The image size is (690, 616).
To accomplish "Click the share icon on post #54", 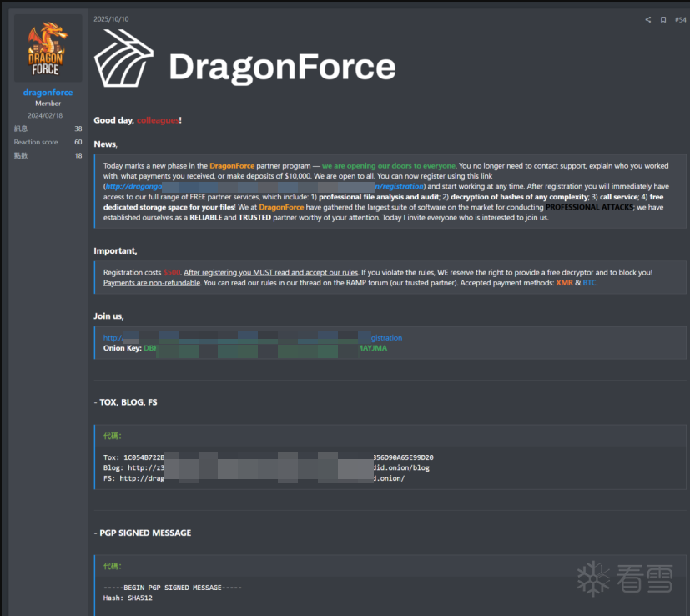I will (648, 19).
